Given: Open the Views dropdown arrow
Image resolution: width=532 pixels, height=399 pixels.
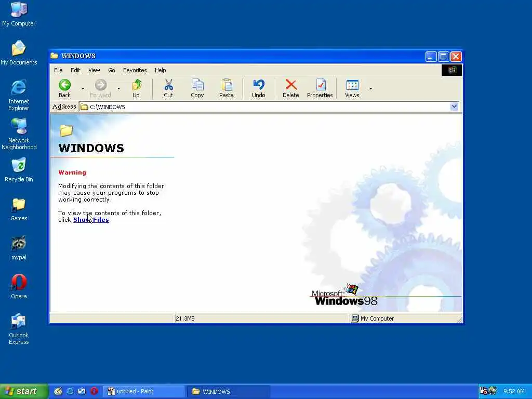Looking at the screenshot, I should pos(370,88).
